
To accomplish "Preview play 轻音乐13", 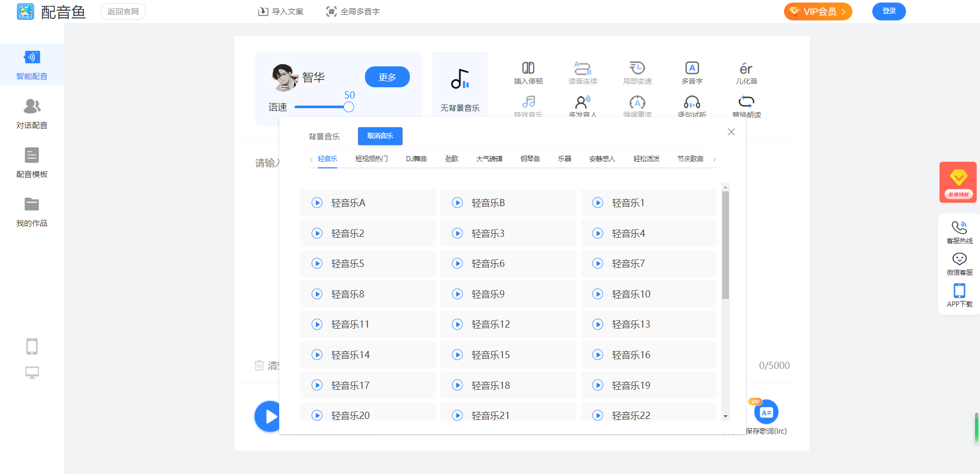I will click(598, 324).
